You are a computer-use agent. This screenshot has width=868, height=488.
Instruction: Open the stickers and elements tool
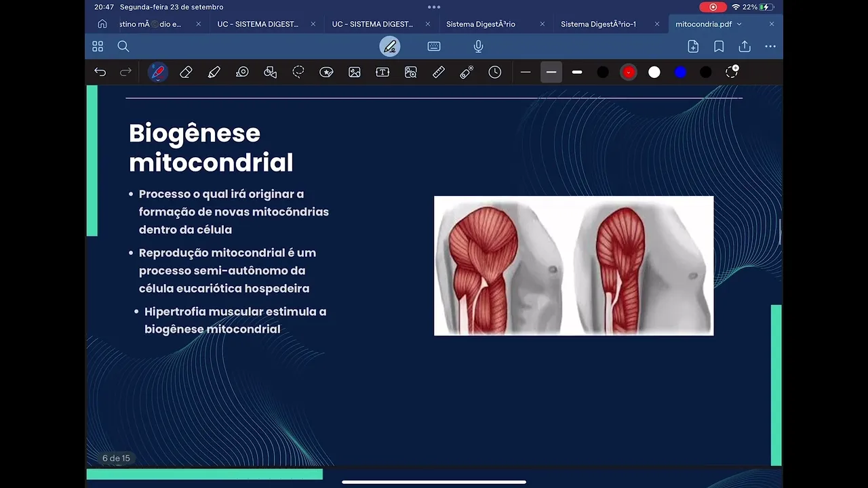[326, 72]
